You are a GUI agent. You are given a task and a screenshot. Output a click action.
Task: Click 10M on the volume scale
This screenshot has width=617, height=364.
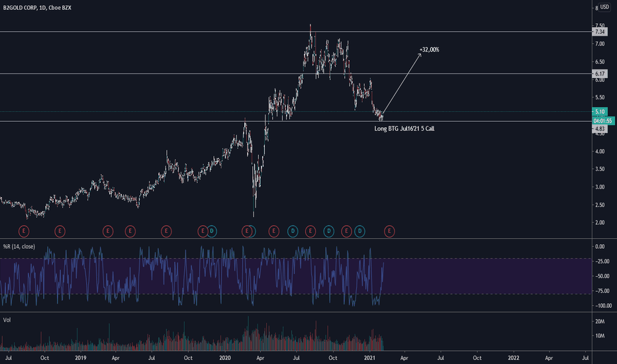(x=600, y=336)
